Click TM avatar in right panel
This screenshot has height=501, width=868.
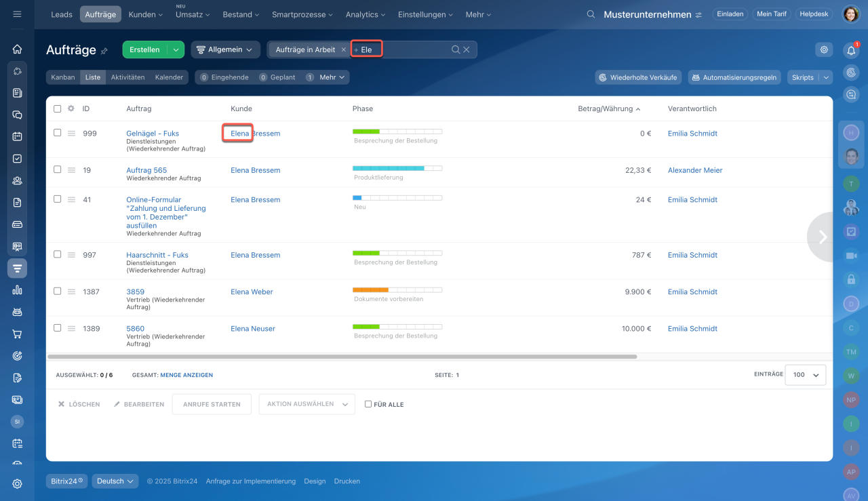(851, 351)
